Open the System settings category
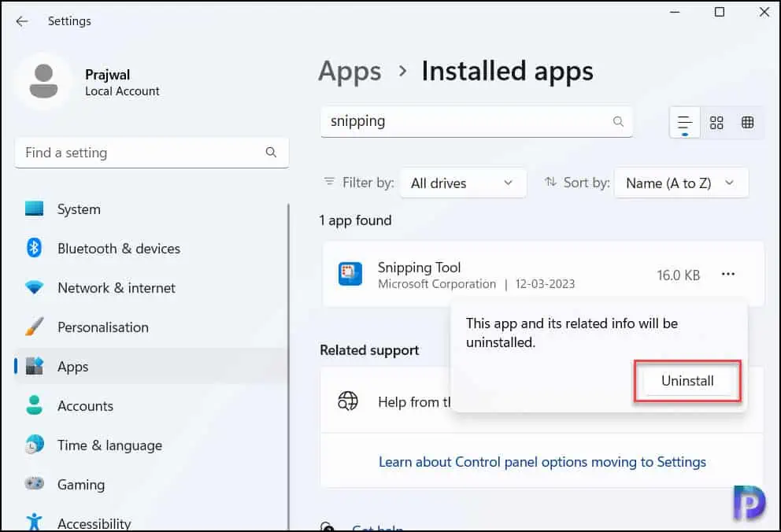This screenshot has height=532, width=781. click(x=151, y=209)
